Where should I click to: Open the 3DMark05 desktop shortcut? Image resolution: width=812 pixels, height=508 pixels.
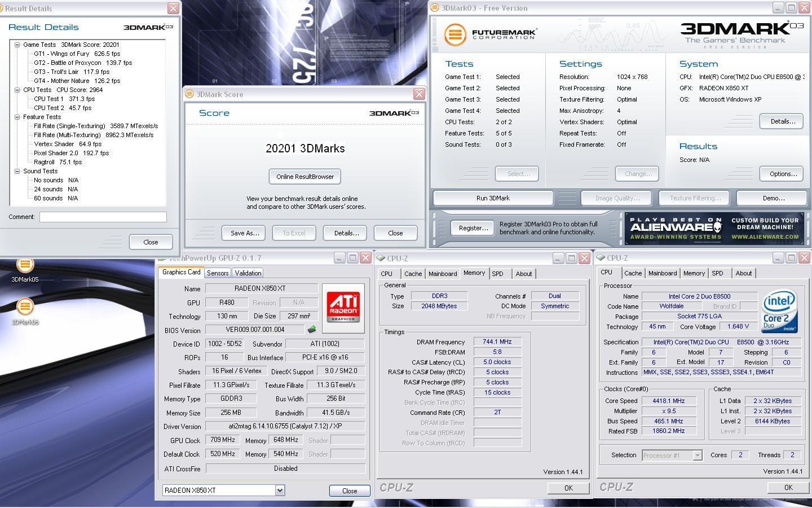click(25, 270)
